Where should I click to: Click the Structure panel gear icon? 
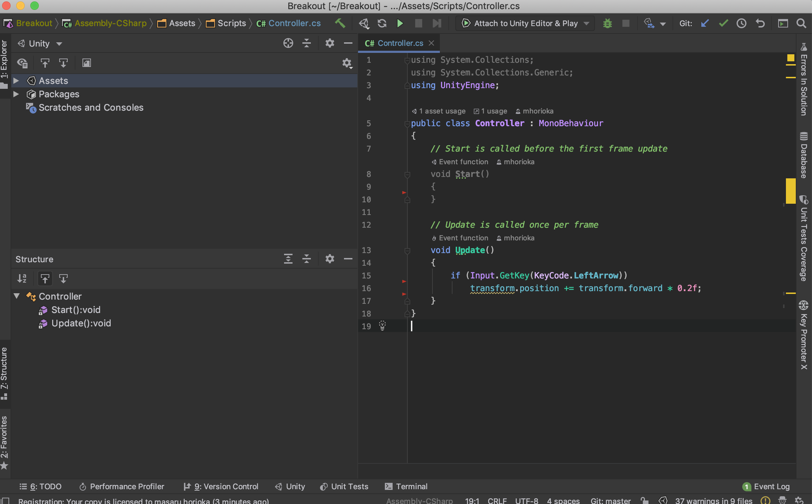(x=330, y=259)
